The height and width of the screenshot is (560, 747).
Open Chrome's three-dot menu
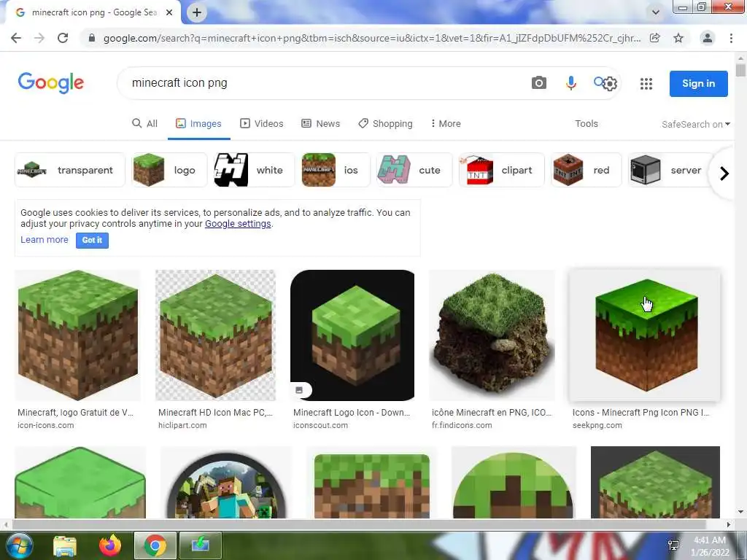click(x=731, y=38)
